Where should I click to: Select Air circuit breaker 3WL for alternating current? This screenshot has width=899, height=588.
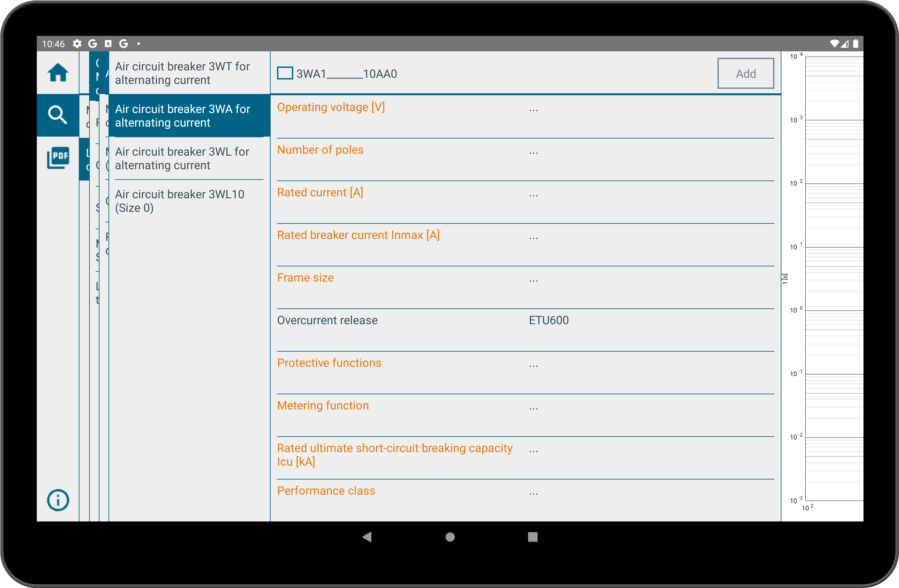(x=189, y=158)
